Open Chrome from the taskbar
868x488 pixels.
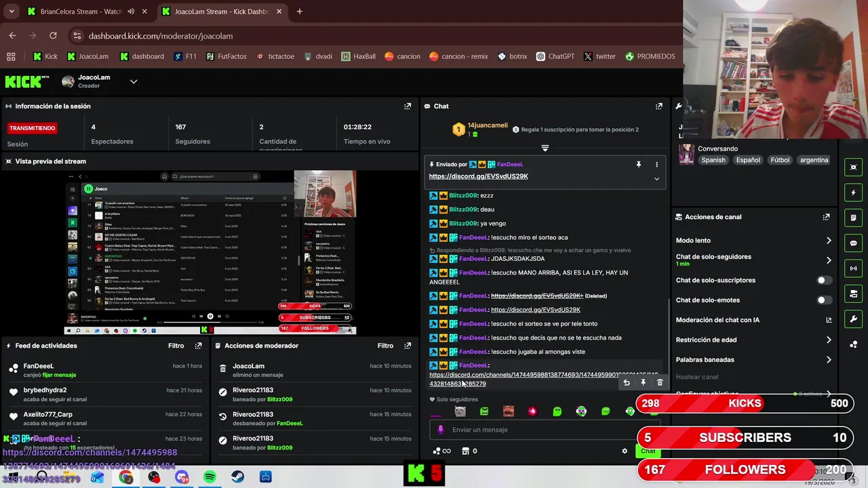pos(126,477)
